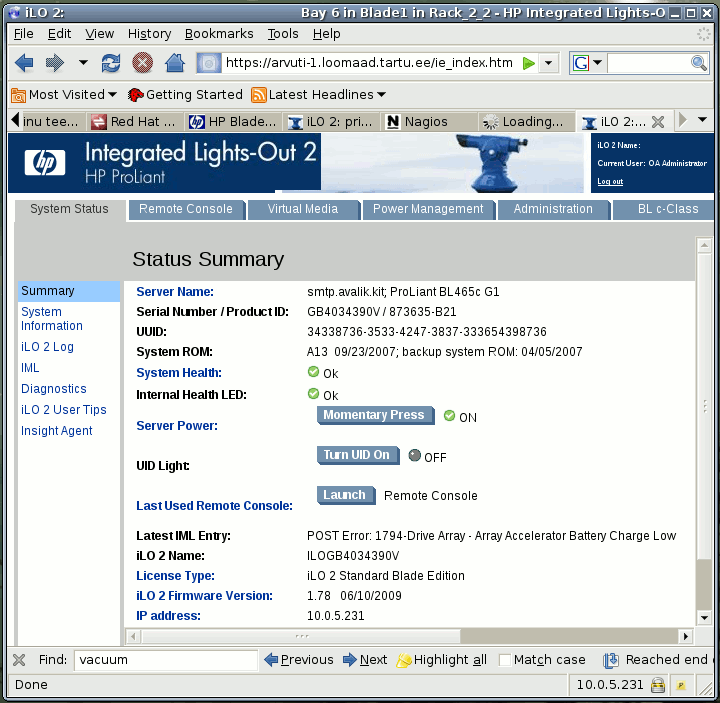Select Summary in the left sidebar
This screenshot has height=703, width=720.
(69, 291)
